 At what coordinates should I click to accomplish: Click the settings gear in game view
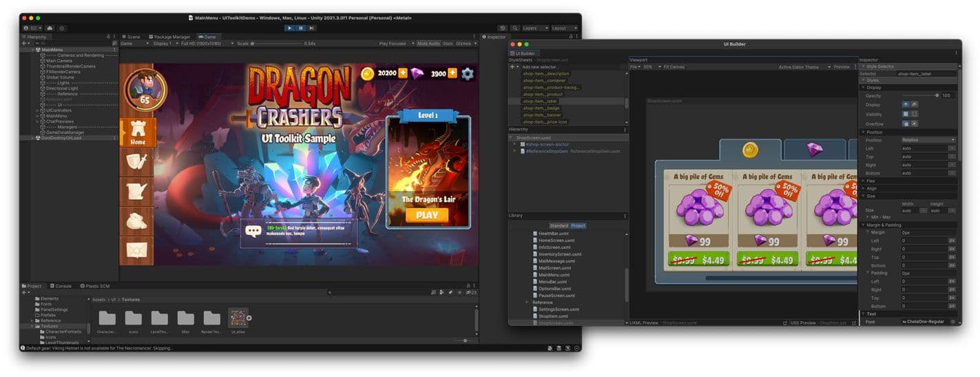[468, 74]
